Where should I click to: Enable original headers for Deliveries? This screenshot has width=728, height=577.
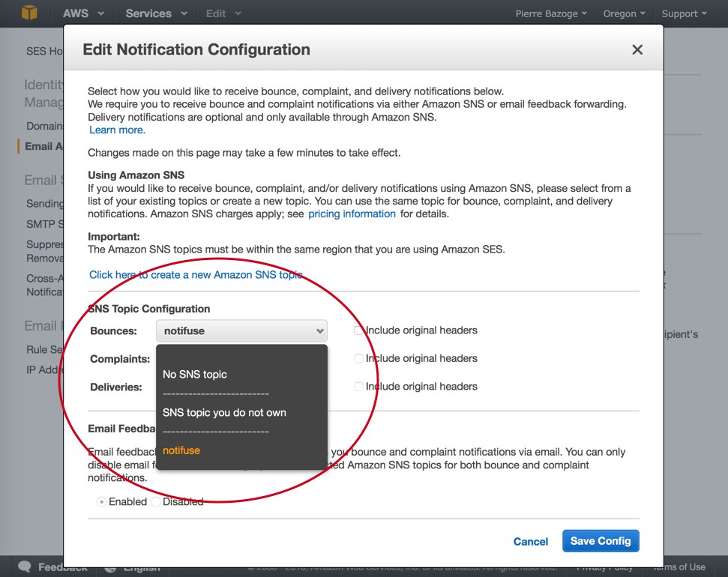pyautogui.click(x=358, y=387)
